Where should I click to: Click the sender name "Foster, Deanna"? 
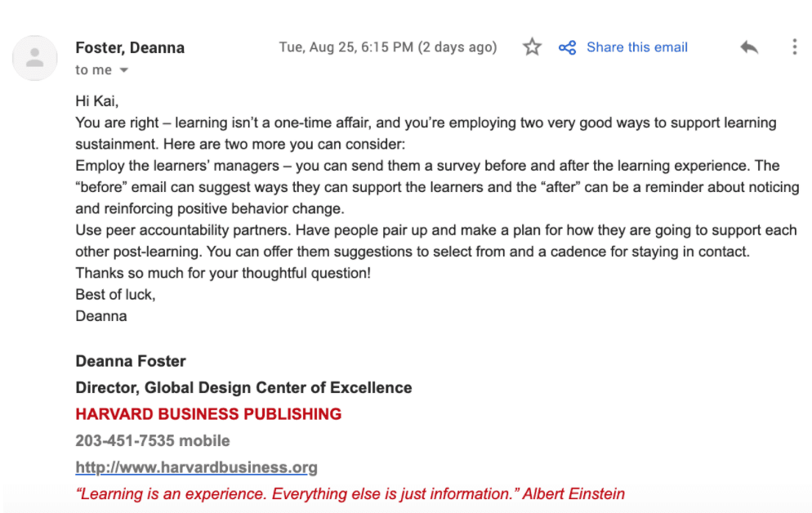pyautogui.click(x=130, y=47)
